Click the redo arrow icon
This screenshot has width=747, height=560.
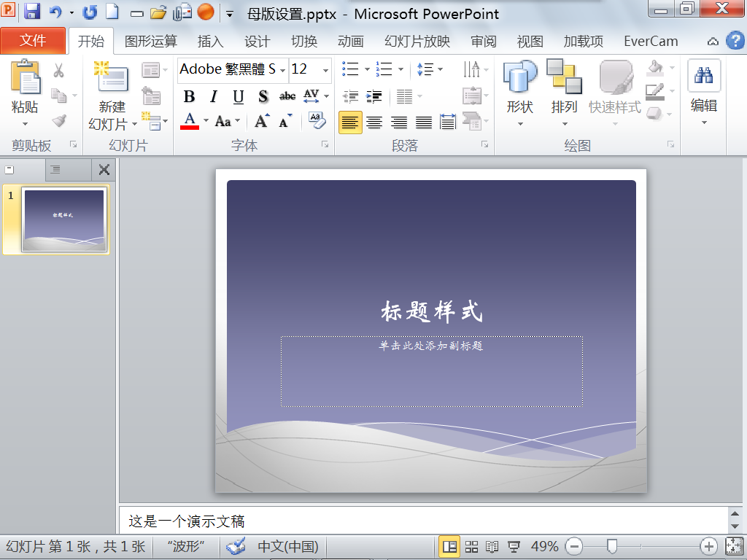tap(90, 12)
